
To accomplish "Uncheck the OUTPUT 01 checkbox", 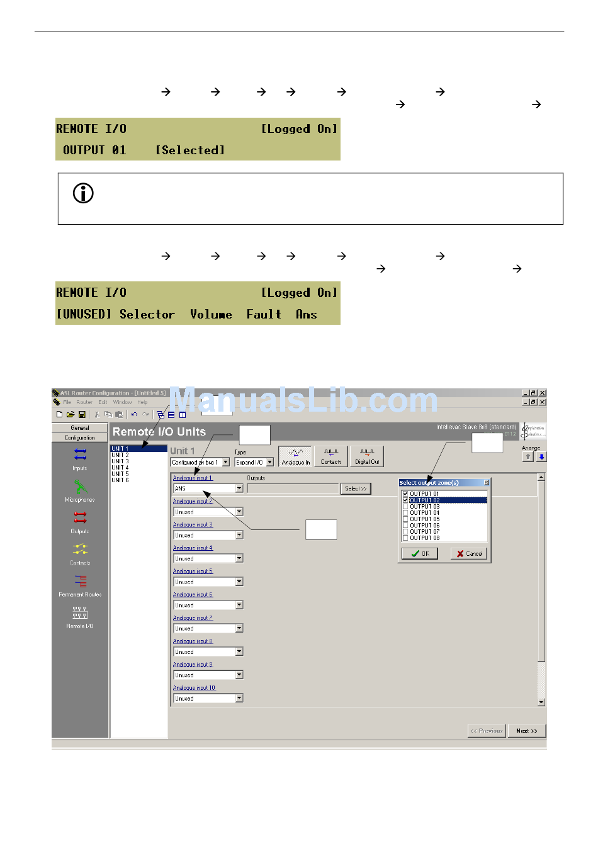I will (x=405, y=494).
